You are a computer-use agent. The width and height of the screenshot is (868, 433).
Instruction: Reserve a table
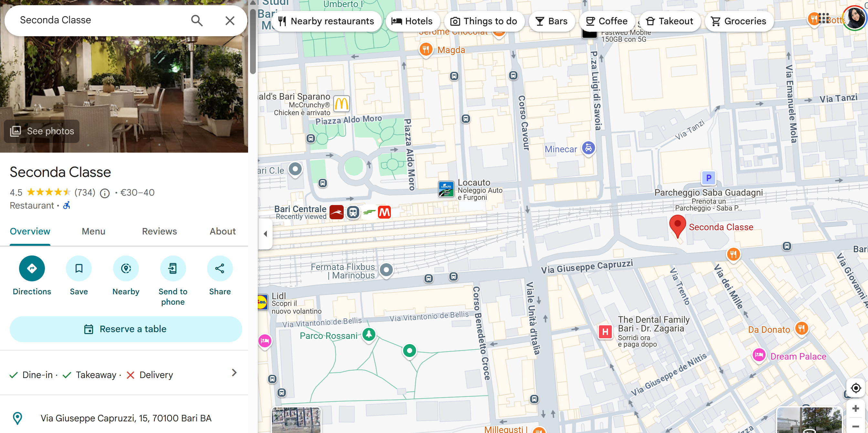pos(126,329)
